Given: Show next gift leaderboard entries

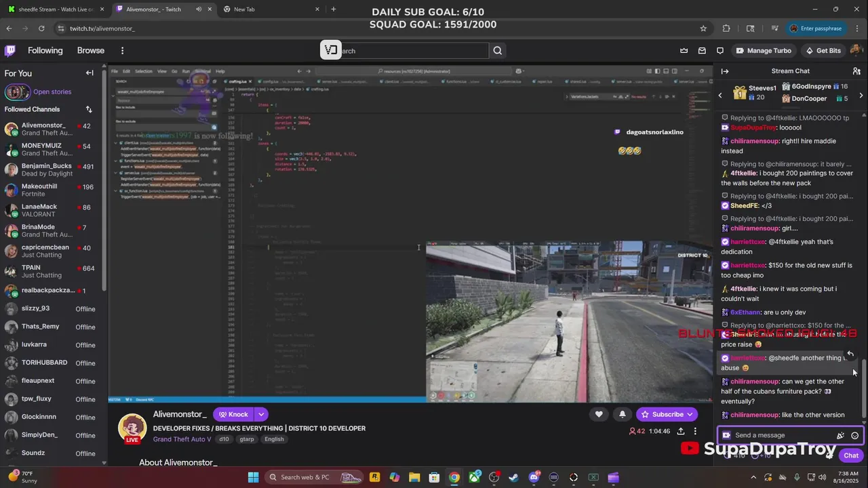Looking at the screenshot, I should (x=861, y=96).
